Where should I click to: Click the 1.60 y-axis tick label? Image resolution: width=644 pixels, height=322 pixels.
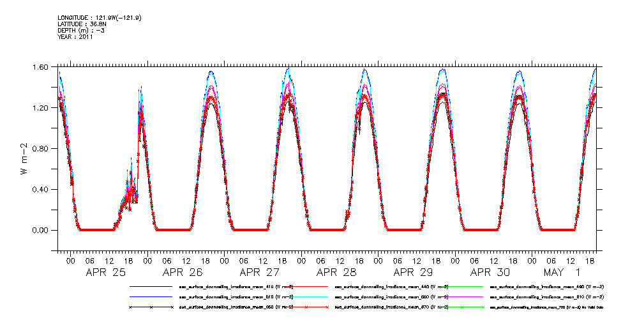[41, 66]
